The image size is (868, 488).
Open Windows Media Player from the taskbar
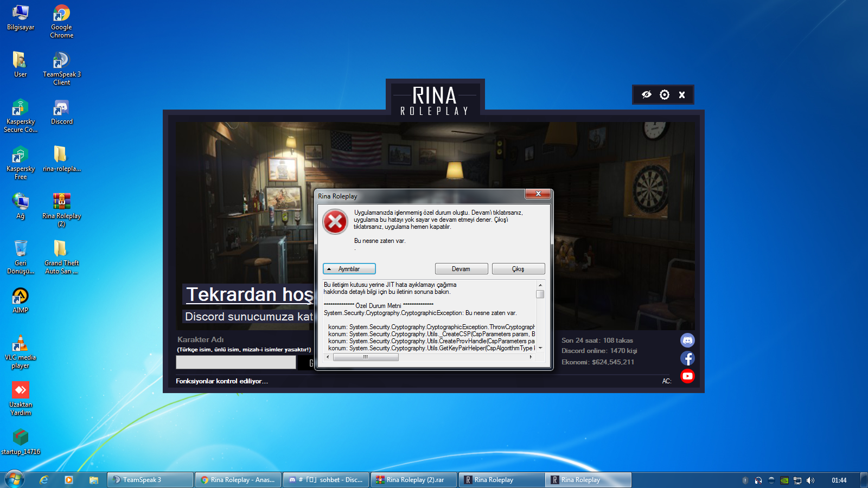[x=69, y=480]
